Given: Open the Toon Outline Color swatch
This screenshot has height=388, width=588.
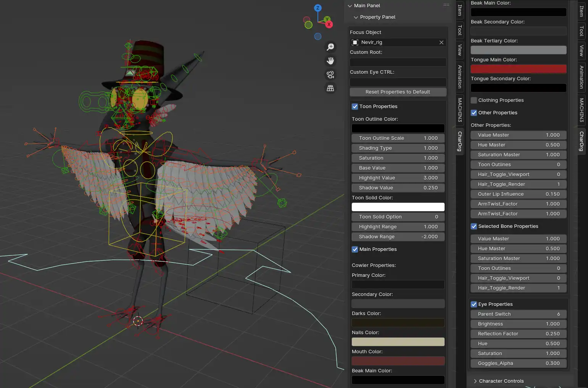Looking at the screenshot, I should pyautogui.click(x=398, y=128).
